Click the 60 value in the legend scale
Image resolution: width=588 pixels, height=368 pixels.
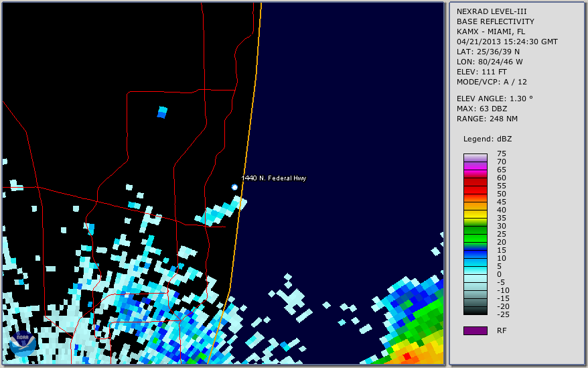pos(502,178)
